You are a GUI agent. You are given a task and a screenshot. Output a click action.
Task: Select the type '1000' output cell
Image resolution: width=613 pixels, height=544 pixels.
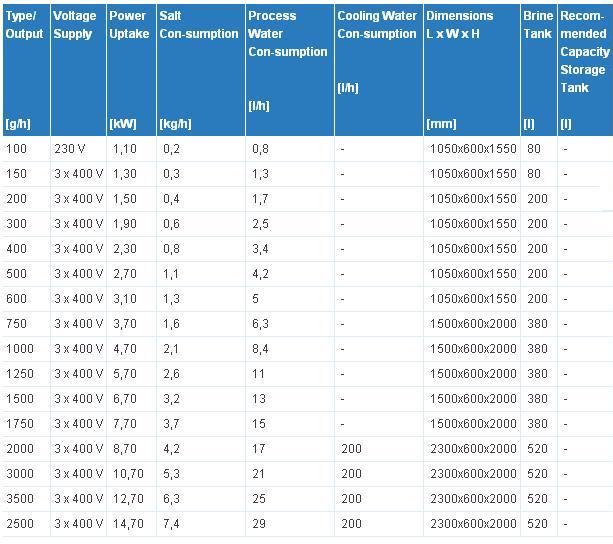pyautogui.click(x=20, y=349)
